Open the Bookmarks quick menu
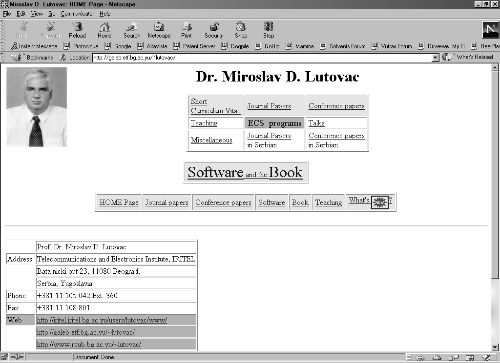 pyautogui.click(x=32, y=57)
